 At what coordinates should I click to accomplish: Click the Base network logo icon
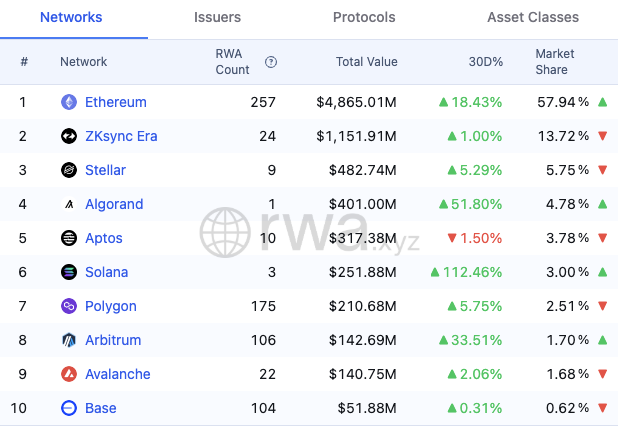click(x=69, y=408)
